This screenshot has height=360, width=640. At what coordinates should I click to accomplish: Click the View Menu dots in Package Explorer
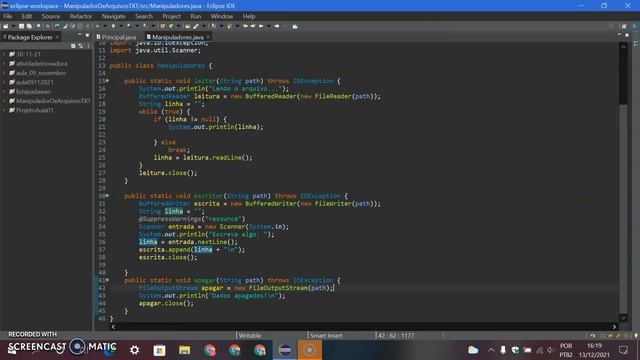(x=89, y=46)
